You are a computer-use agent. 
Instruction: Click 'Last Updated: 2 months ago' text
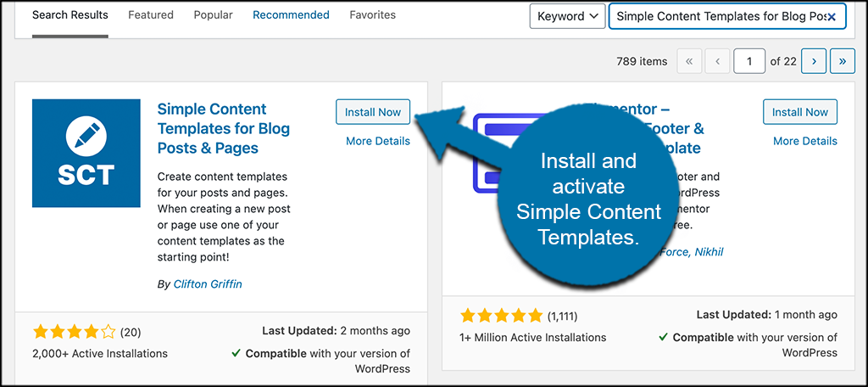336,331
